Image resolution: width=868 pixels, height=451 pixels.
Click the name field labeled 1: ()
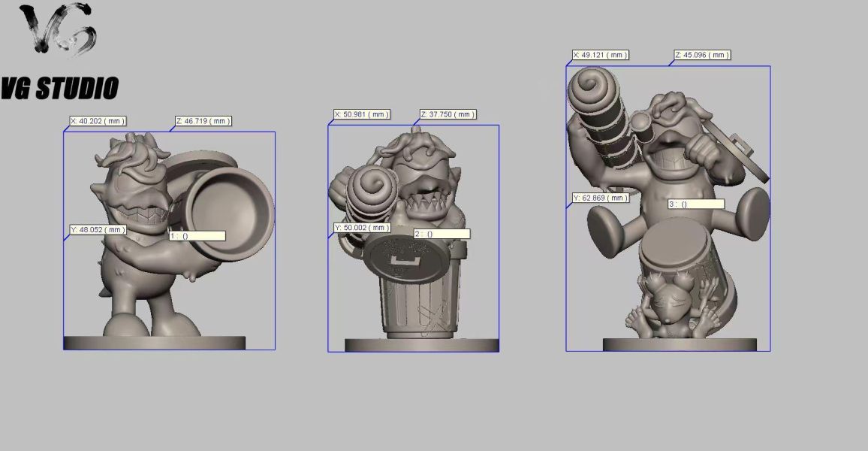pos(197,236)
